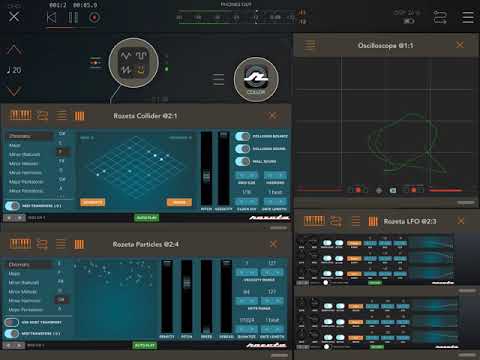
Task: Go to next preset in Collider footer
Action: click(20, 218)
